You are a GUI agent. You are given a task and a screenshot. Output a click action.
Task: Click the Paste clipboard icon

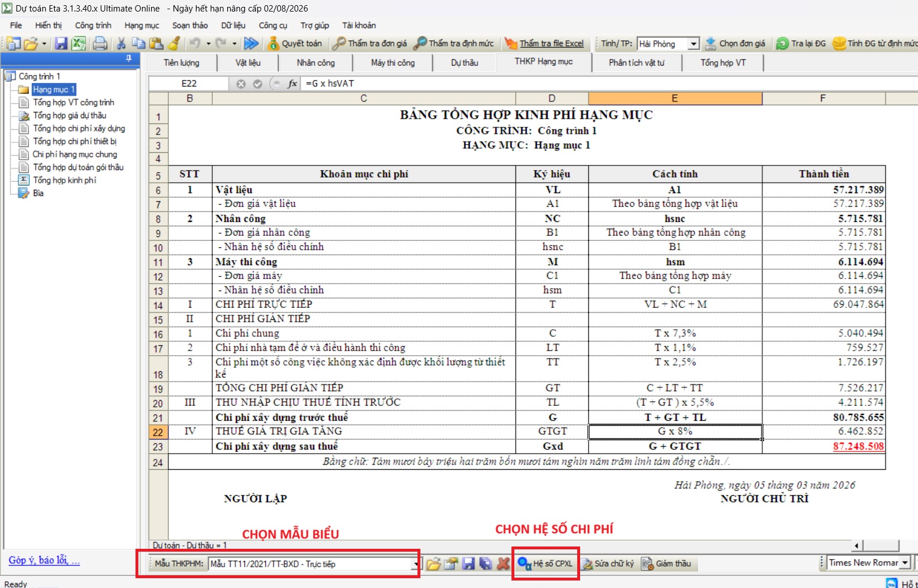pos(156,43)
